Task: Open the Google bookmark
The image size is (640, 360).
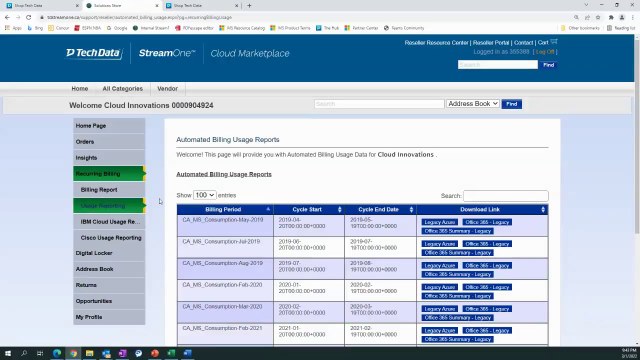Action: pyautogui.click(x=117, y=28)
